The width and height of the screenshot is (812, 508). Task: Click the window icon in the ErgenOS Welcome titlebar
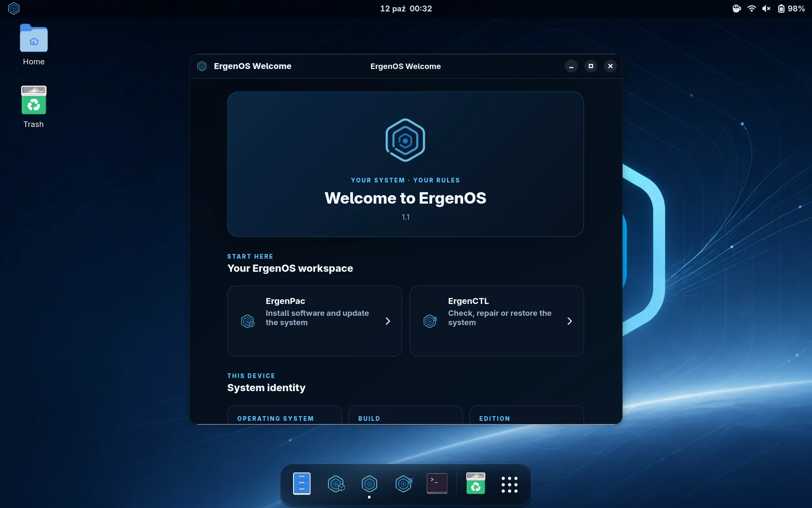[x=202, y=66]
